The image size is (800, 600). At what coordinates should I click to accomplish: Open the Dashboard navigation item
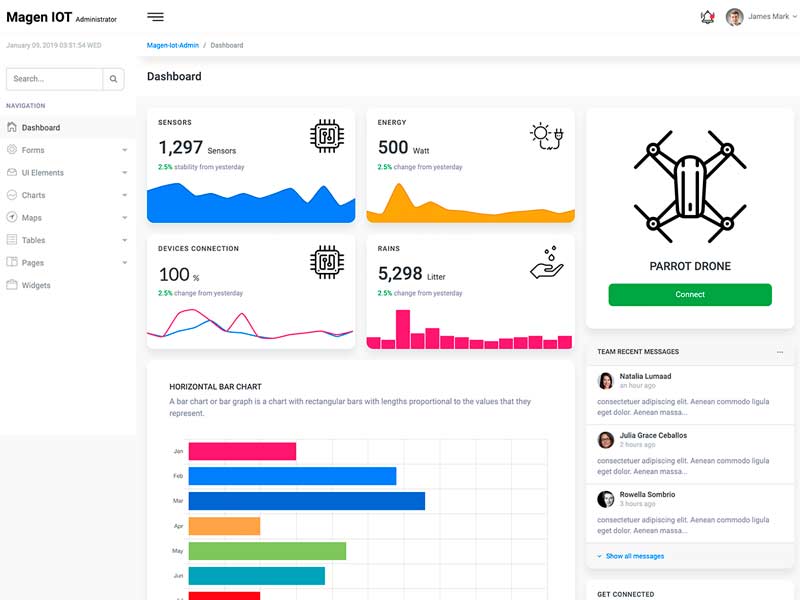point(68,128)
